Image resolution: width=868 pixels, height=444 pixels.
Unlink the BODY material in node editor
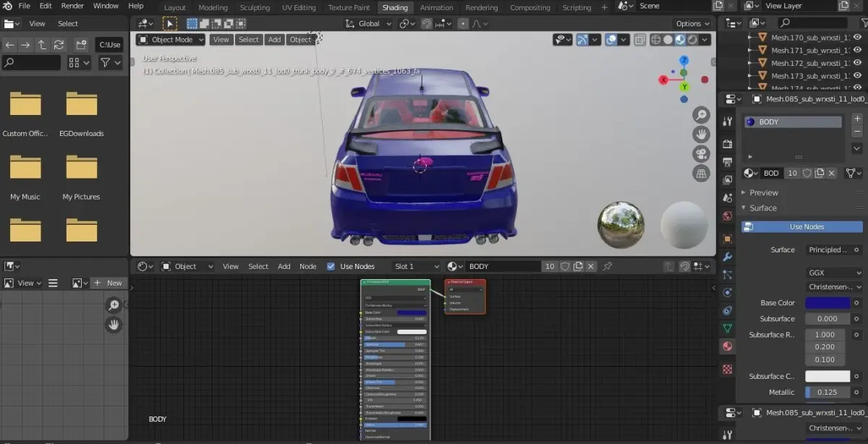point(591,266)
